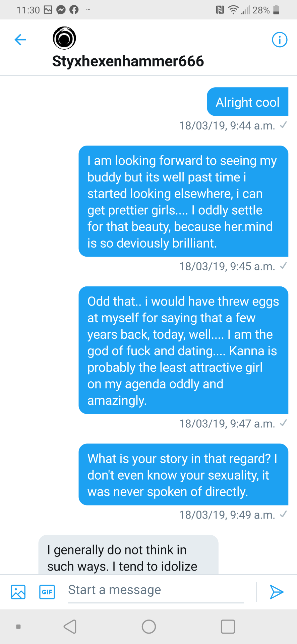
Task: Tap the "What is your story" message
Action: pos(183,475)
